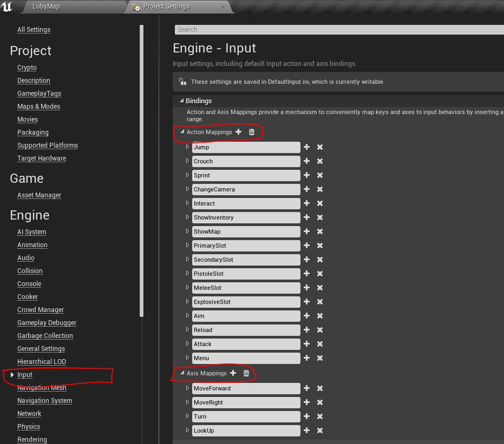Open the Collision settings
Viewport: 504px width, 444px height.
coord(30,271)
